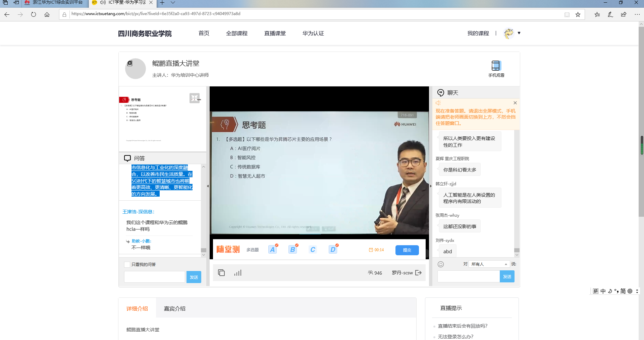Open the 所有人 recipient dropdown
The image size is (644, 340).
tap(489, 264)
